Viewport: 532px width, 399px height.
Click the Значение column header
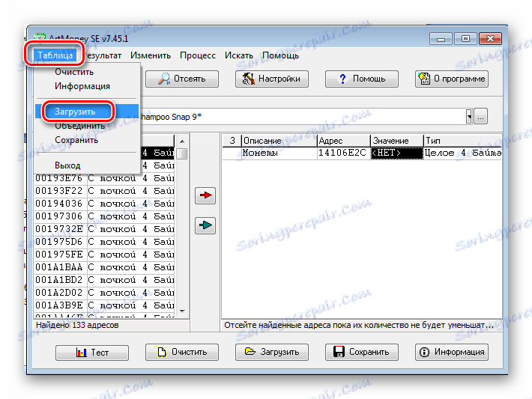pos(397,141)
